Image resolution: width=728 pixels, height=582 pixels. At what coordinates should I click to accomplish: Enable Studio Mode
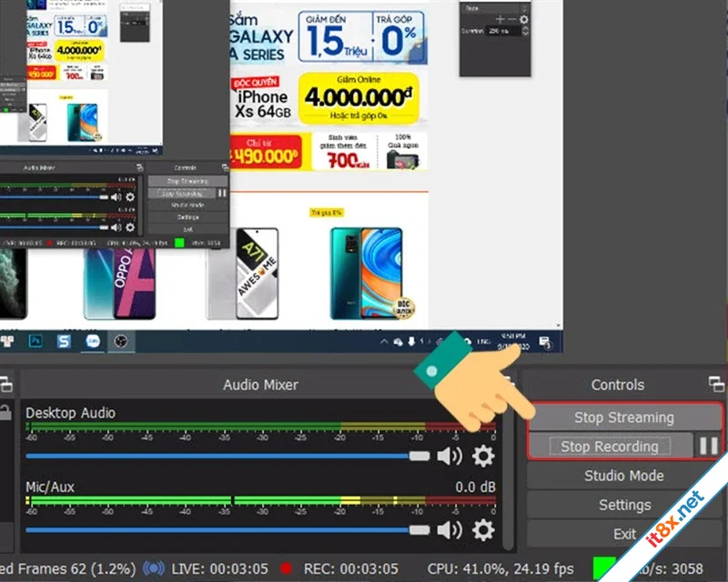(x=624, y=476)
